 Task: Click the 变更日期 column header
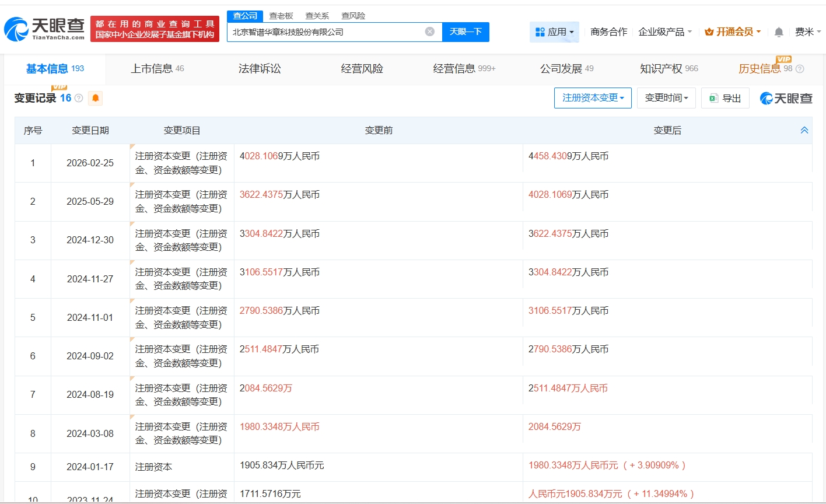tap(90, 130)
